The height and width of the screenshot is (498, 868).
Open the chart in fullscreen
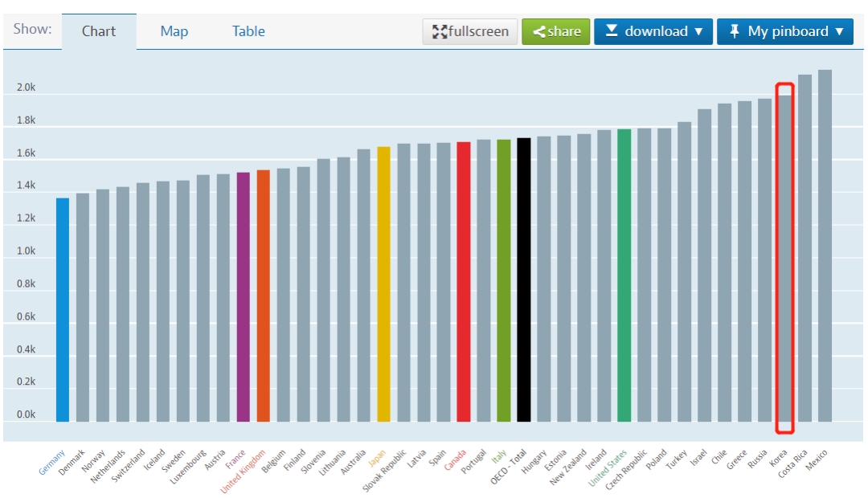pyautogui.click(x=470, y=31)
